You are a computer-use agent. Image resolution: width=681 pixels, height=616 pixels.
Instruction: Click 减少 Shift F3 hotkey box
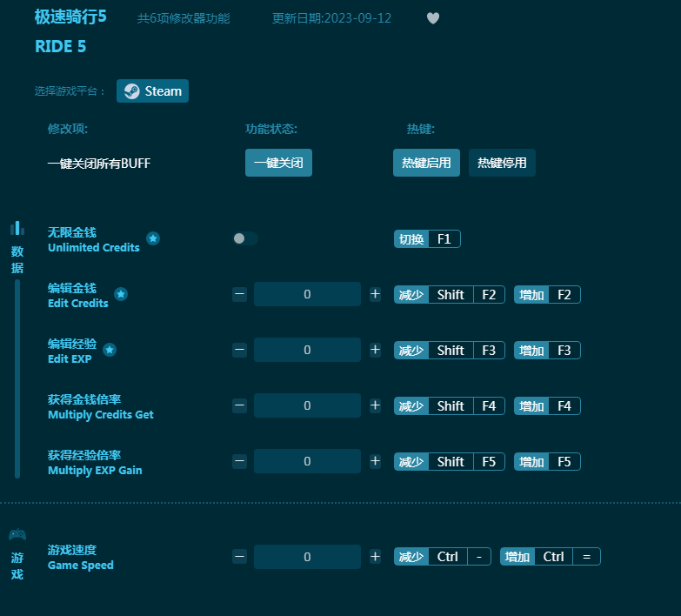tap(449, 350)
